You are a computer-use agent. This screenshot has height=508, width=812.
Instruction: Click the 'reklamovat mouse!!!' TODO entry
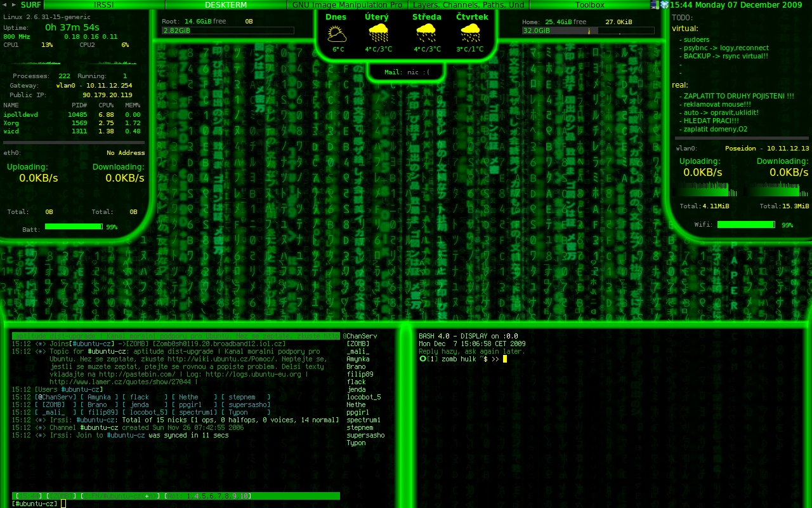click(717, 104)
